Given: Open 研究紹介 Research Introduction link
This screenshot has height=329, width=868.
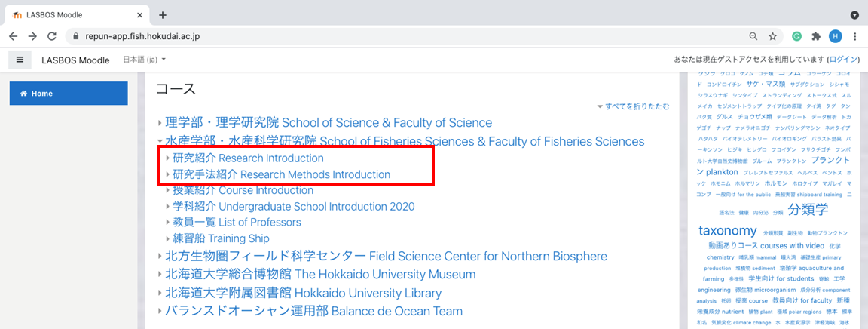Looking at the screenshot, I should [249, 158].
